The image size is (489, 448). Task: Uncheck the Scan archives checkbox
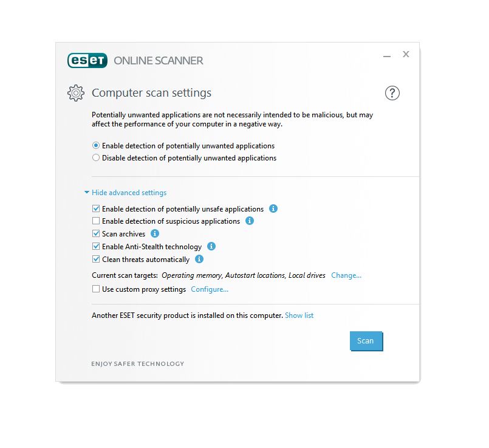[x=96, y=234]
